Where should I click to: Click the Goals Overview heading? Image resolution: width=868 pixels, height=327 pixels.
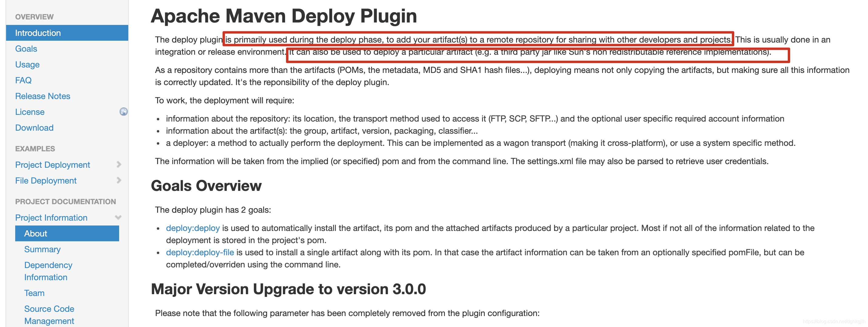click(206, 186)
